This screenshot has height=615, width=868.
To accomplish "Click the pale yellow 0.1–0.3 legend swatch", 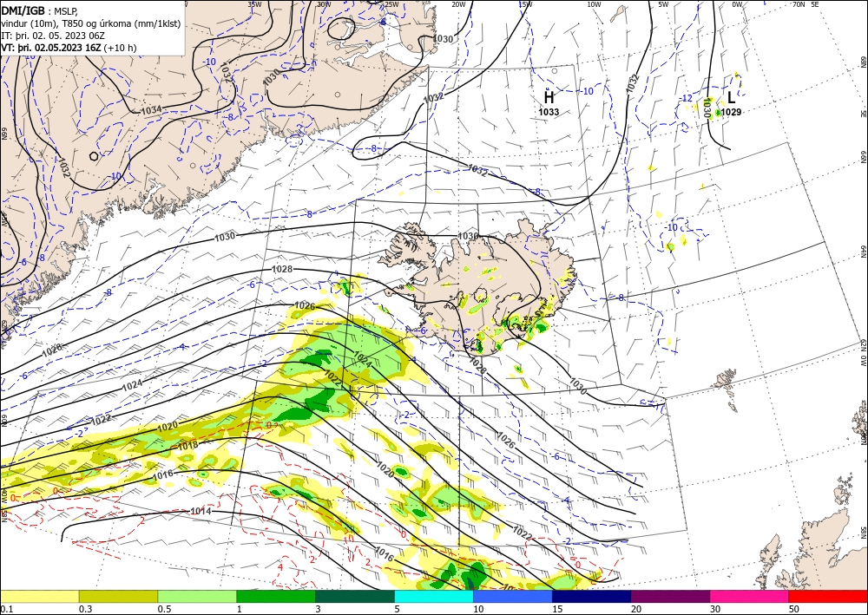I will point(39,596).
